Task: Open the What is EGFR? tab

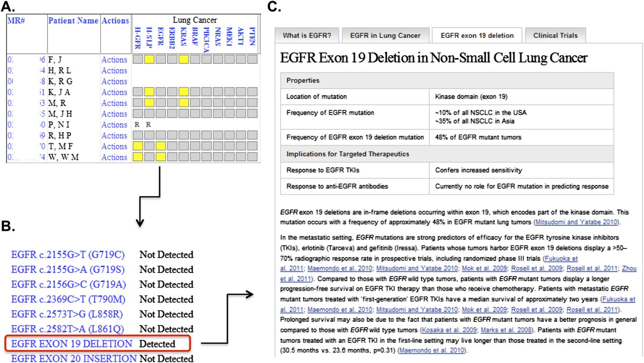Action: click(307, 35)
